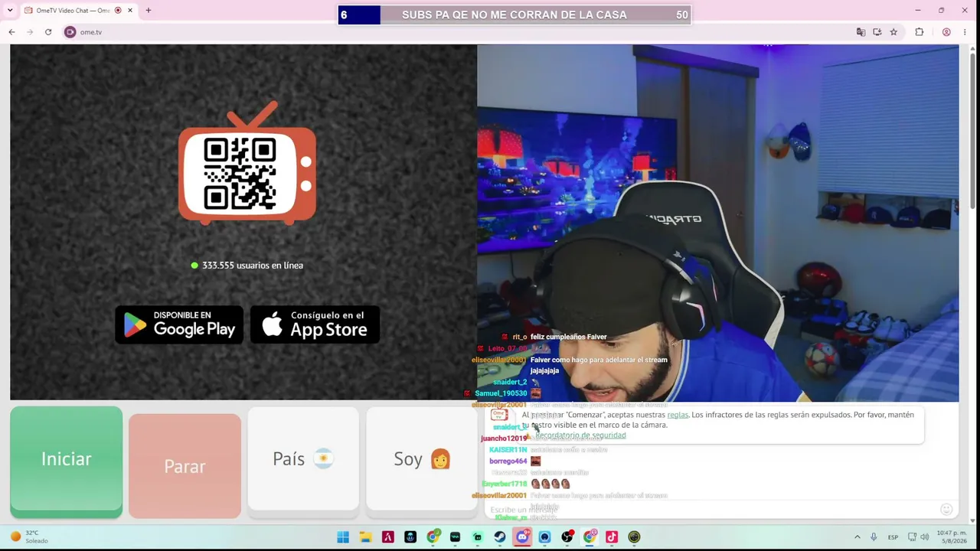Open the browser extensions puzzle icon
The image size is (980, 551).
tap(920, 32)
